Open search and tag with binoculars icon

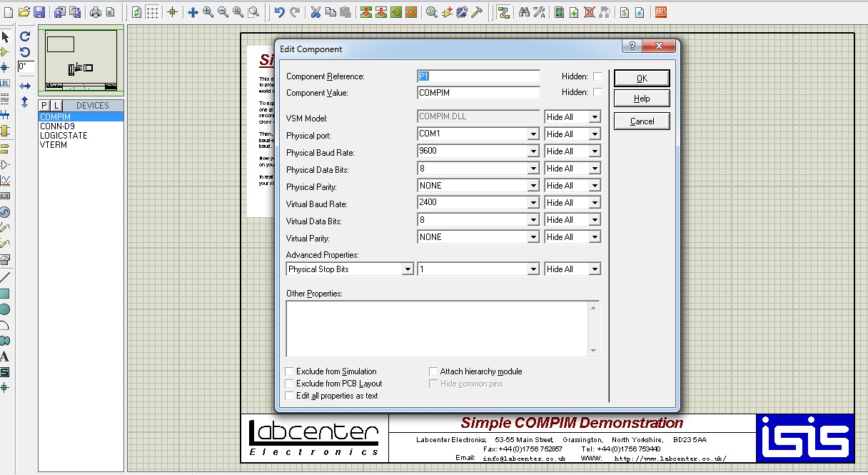pyautogui.click(x=524, y=12)
